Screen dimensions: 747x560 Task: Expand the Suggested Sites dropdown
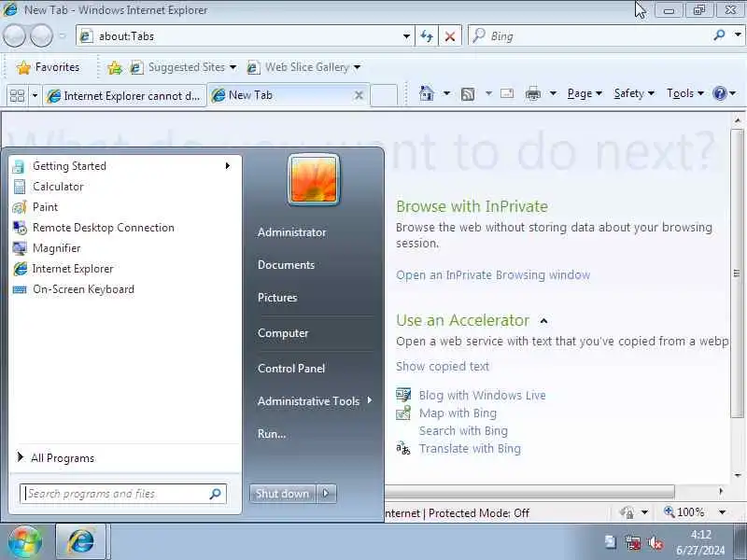pos(233,67)
